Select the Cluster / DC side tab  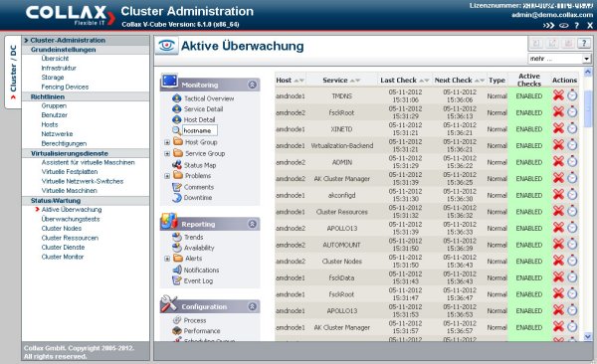(13, 72)
